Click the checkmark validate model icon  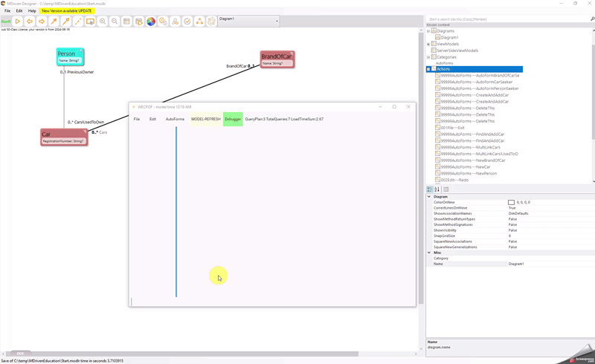(x=187, y=22)
